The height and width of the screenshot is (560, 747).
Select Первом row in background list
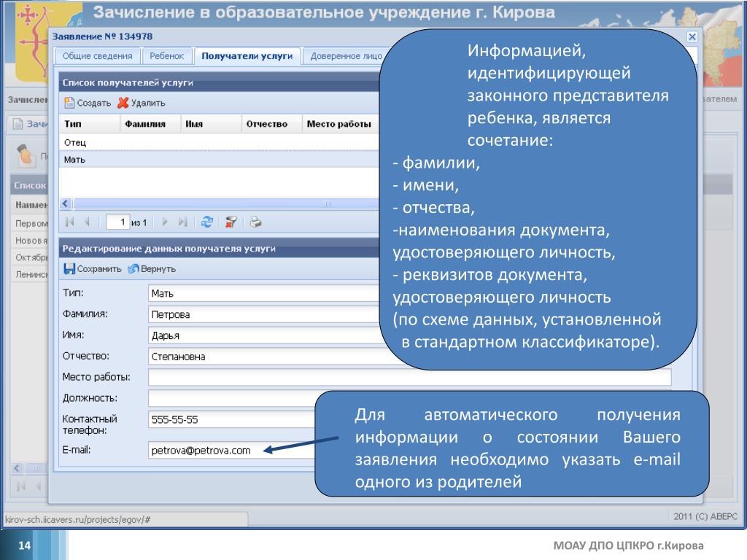(x=31, y=223)
